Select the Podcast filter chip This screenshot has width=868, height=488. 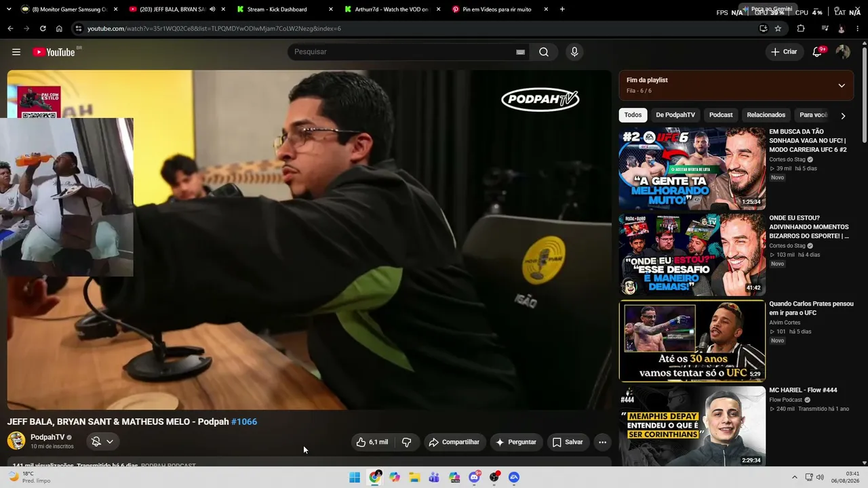[721, 115]
